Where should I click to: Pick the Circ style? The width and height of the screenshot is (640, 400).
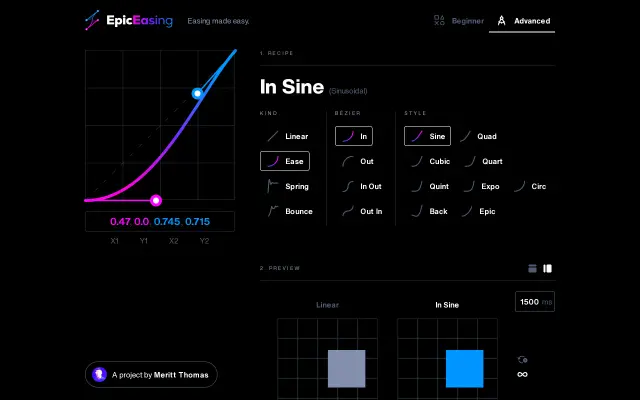tap(530, 187)
